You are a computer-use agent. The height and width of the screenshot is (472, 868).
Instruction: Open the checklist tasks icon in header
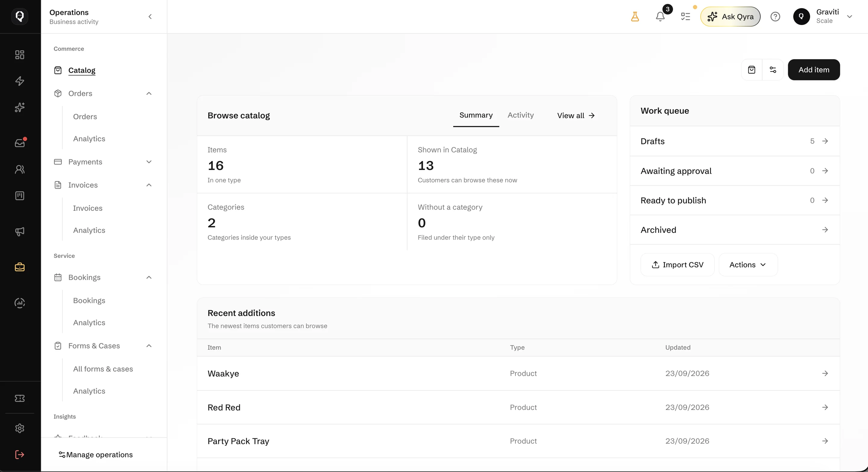685,17
